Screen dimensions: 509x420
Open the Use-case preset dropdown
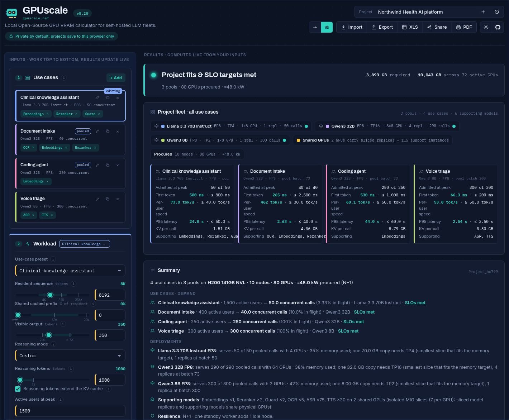[70, 271]
